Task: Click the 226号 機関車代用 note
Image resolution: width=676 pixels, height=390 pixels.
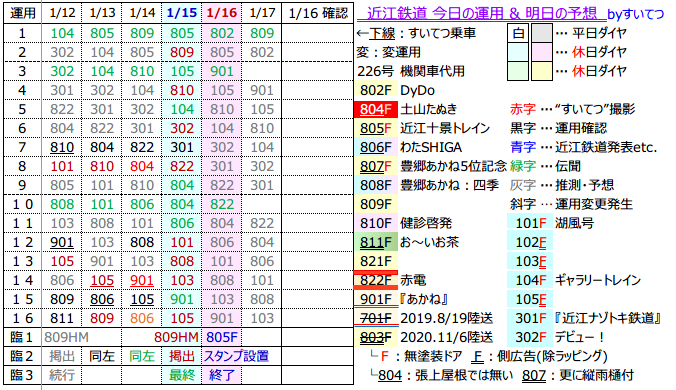Action: click(x=411, y=71)
